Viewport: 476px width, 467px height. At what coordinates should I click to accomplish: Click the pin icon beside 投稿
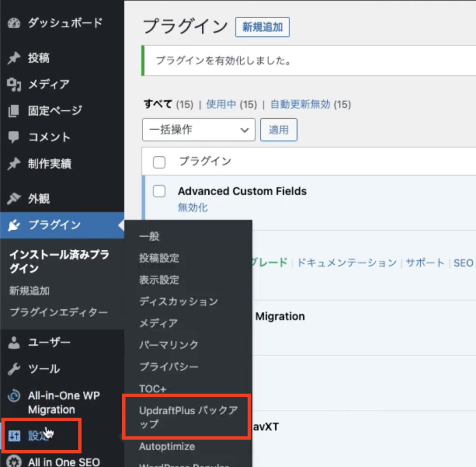[14, 58]
